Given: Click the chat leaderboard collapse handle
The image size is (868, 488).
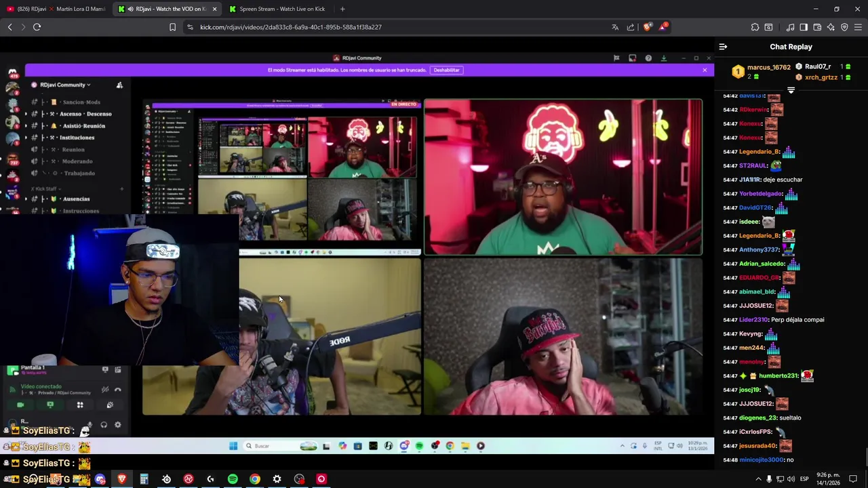Looking at the screenshot, I should (x=791, y=90).
